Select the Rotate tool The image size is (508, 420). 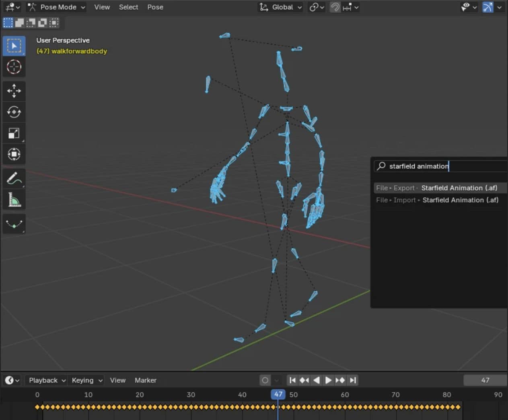tap(14, 112)
